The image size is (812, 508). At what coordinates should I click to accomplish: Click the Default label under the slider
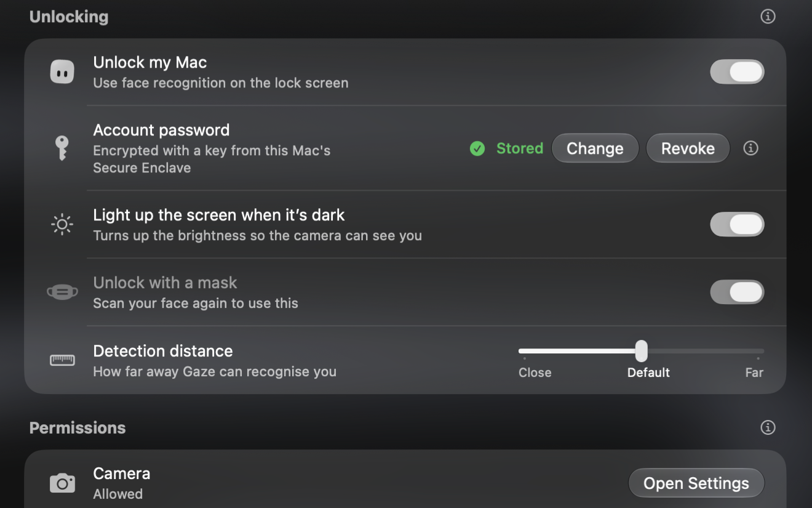pyautogui.click(x=648, y=373)
